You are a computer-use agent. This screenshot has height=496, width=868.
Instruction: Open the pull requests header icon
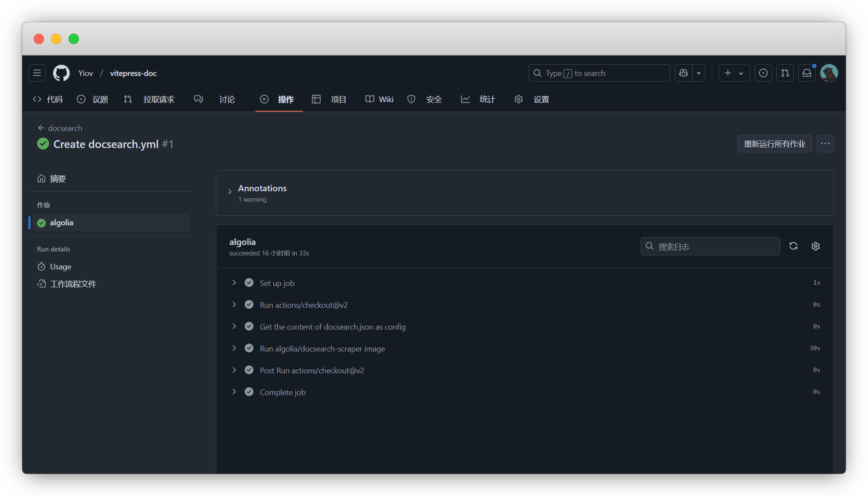(785, 73)
